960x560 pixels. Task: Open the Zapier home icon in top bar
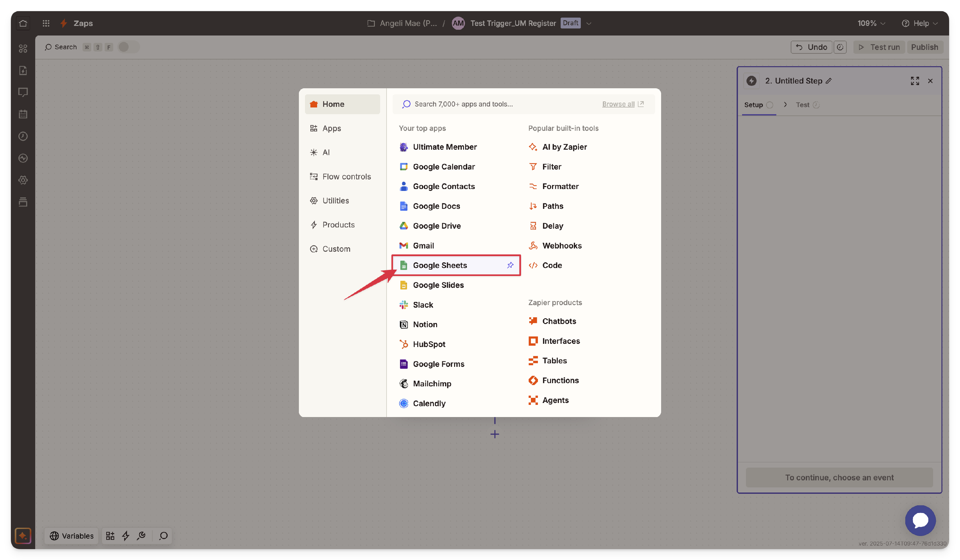[x=23, y=23]
